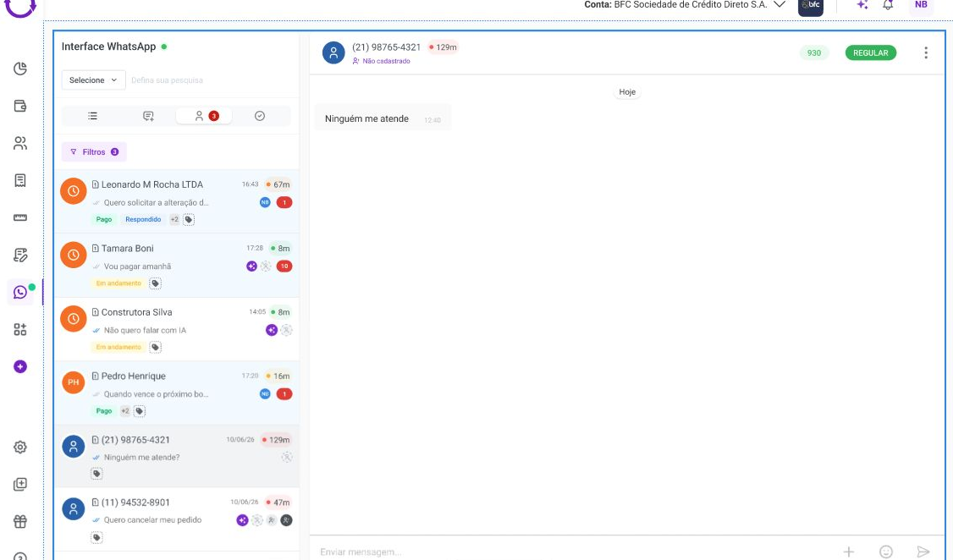
Task: Click the AI sparkle icon in top bar
Action: click(862, 5)
